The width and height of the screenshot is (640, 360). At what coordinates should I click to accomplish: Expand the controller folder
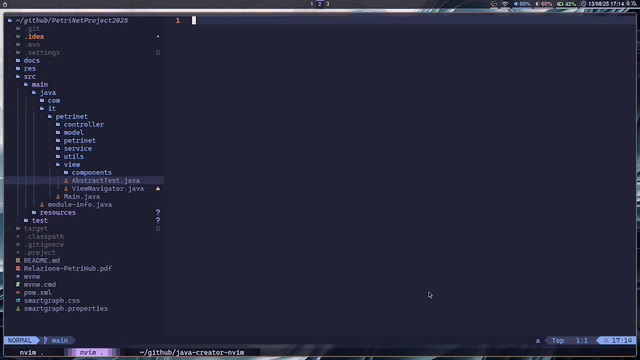84,124
